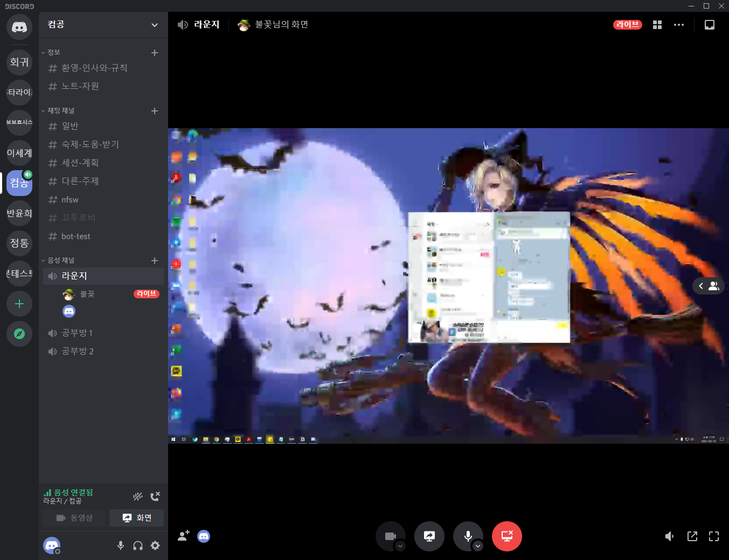Image resolution: width=729 pixels, height=560 pixels.
Task: Click the Discord avatar beside invite icon
Action: [204, 536]
